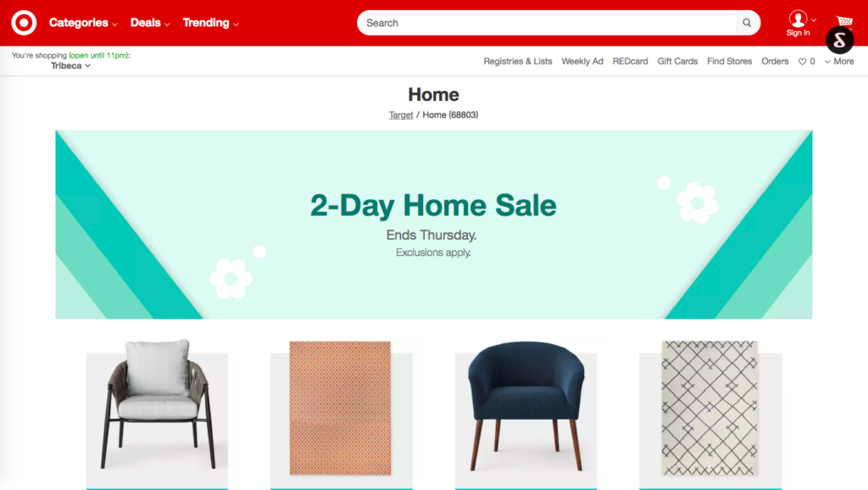The height and width of the screenshot is (490, 868).
Task: Open the shopping cart icon
Action: point(843,21)
